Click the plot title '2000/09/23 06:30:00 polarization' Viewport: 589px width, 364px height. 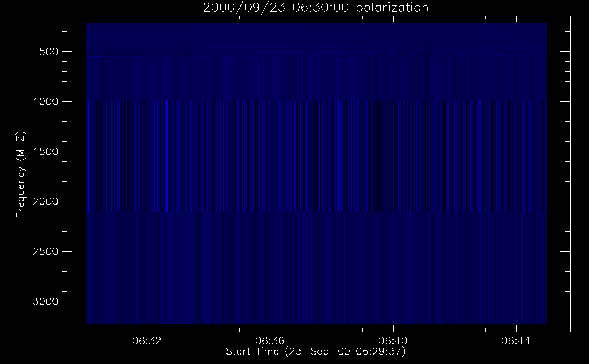(316, 8)
